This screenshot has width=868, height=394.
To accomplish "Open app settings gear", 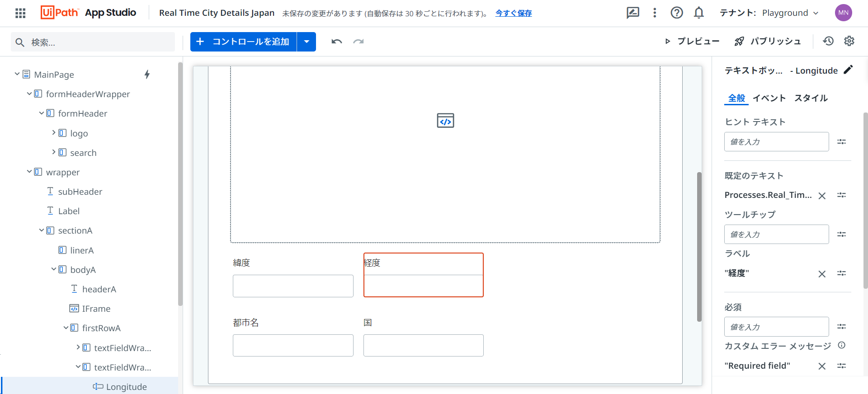I will click(849, 41).
